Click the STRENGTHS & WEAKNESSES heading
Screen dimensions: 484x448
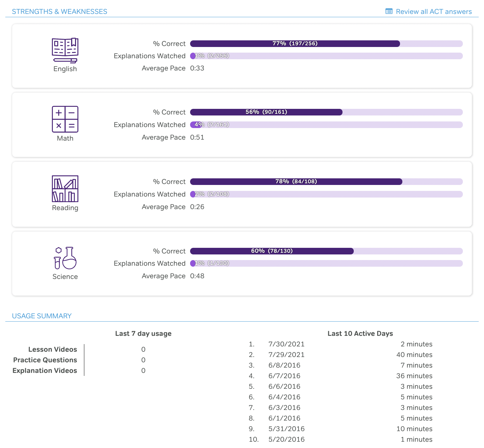[x=60, y=11]
